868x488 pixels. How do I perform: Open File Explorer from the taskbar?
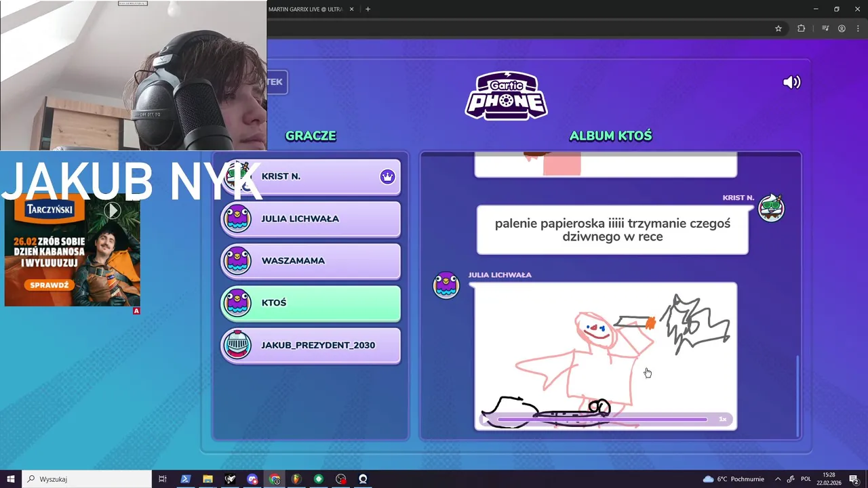pyautogui.click(x=208, y=479)
